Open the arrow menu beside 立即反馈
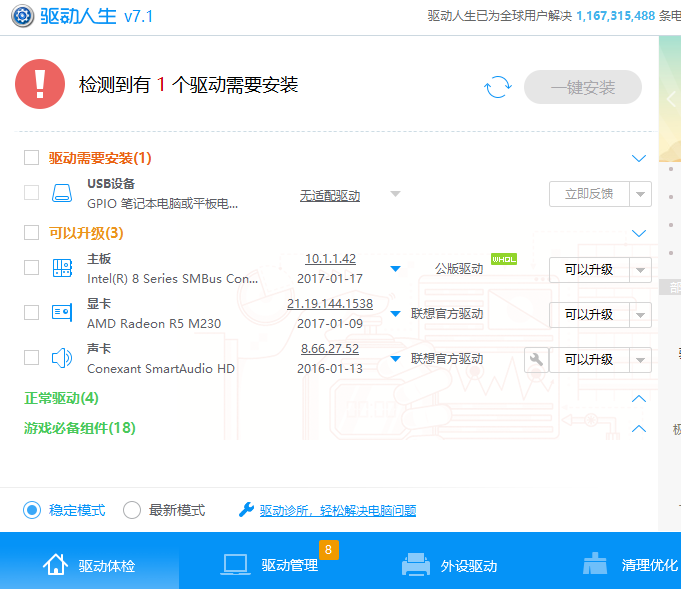This screenshot has height=589, width=681. pos(641,194)
